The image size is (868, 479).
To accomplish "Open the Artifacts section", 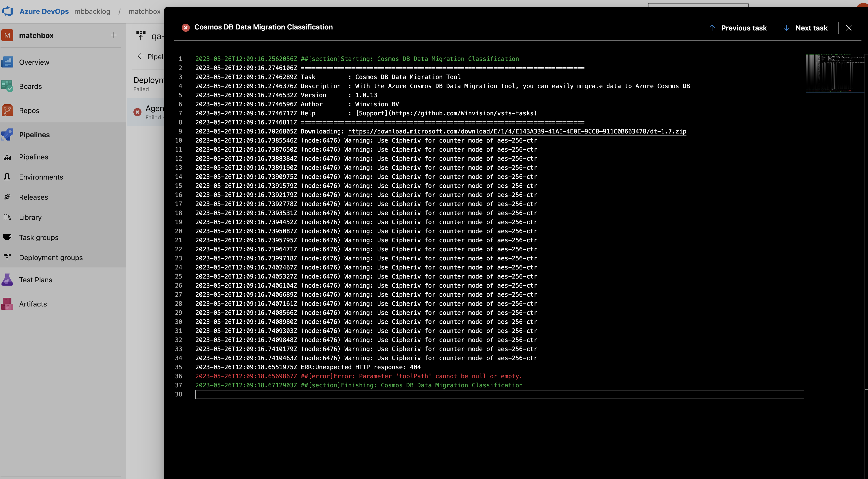I will [x=33, y=304].
